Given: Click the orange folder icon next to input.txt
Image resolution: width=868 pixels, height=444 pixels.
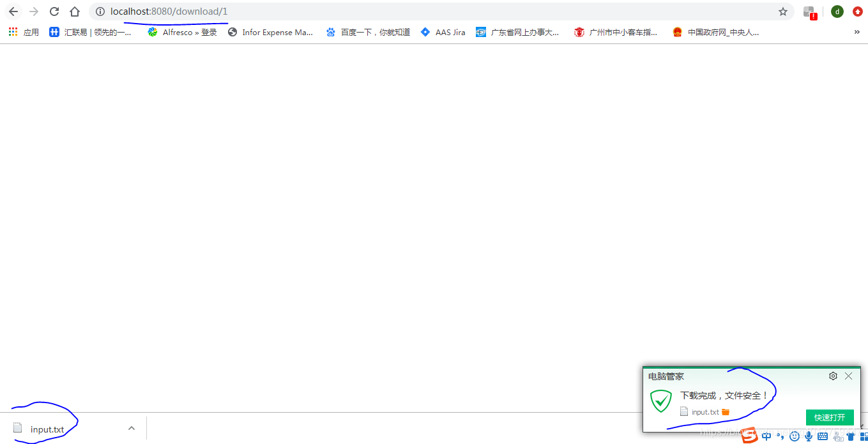Looking at the screenshot, I should pyautogui.click(x=725, y=412).
